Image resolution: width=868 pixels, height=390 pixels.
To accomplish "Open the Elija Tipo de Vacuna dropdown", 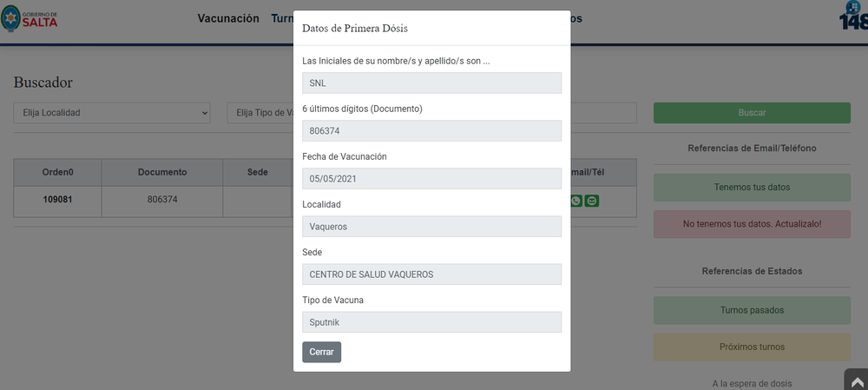I will pos(260,112).
